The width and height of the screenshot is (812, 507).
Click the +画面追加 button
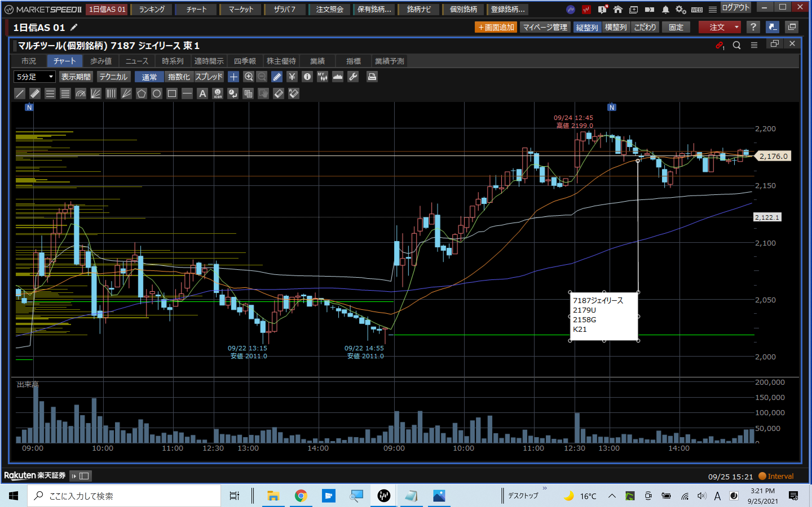(x=496, y=27)
